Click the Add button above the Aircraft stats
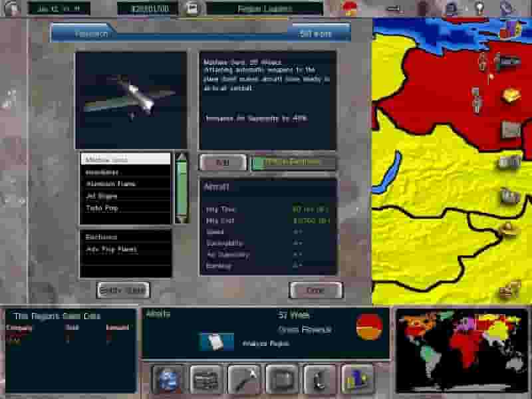 click(x=223, y=162)
